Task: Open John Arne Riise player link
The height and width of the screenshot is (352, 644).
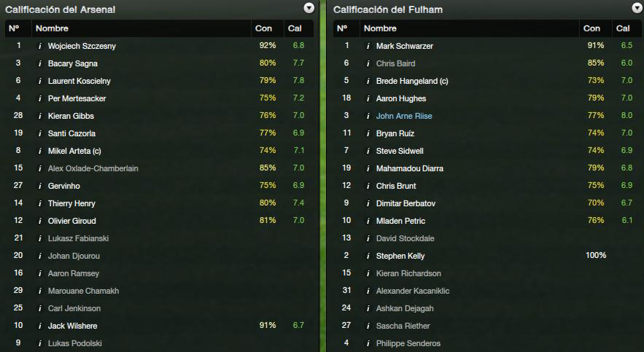Action: (404, 116)
